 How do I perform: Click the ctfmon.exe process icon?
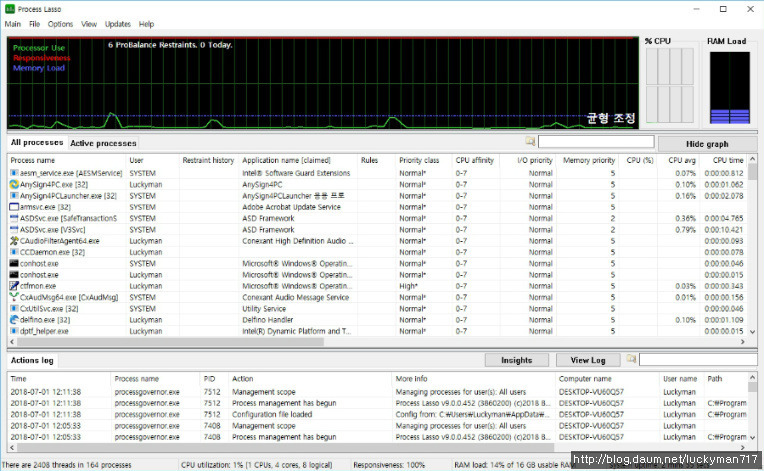click(x=14, y=286)
